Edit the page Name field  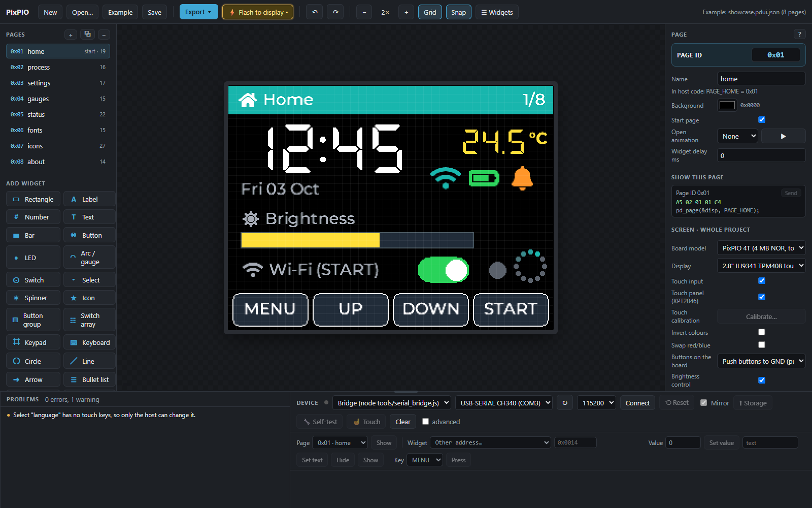pos(761,79)
